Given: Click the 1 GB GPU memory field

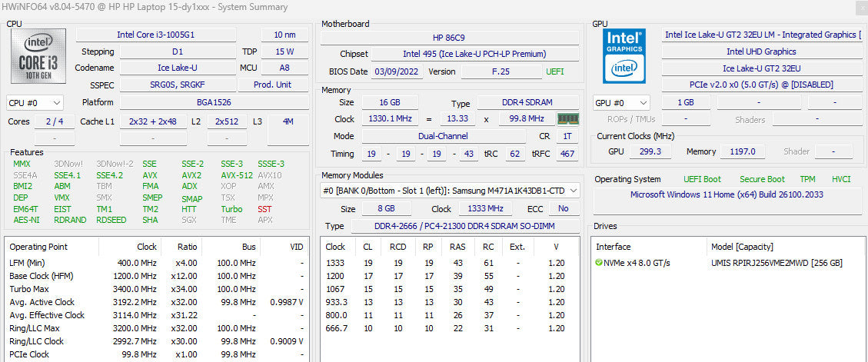Looking at the screenshot, I should pyautogui.click(x=685, y=102).
